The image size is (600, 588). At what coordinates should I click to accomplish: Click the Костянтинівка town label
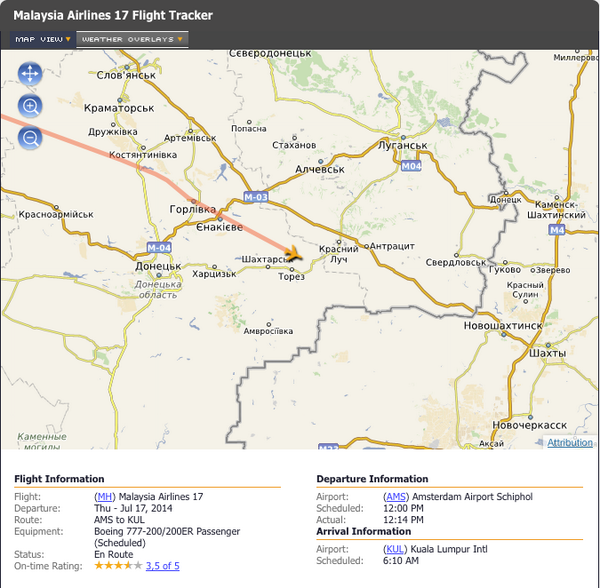click(143, 155)
